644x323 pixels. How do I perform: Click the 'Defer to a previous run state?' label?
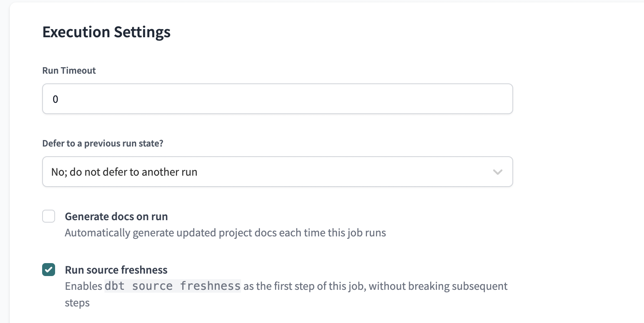click(102, 143)
